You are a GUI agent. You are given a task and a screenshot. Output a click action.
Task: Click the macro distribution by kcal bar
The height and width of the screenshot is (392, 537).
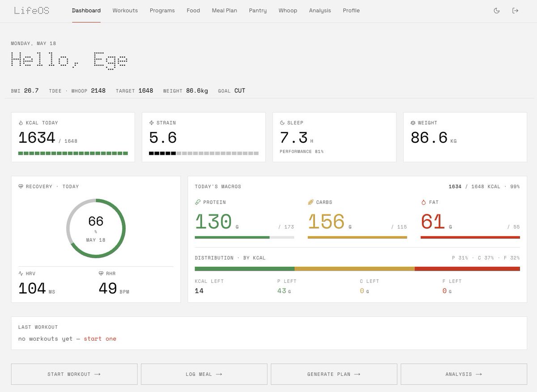coord(358,269)
